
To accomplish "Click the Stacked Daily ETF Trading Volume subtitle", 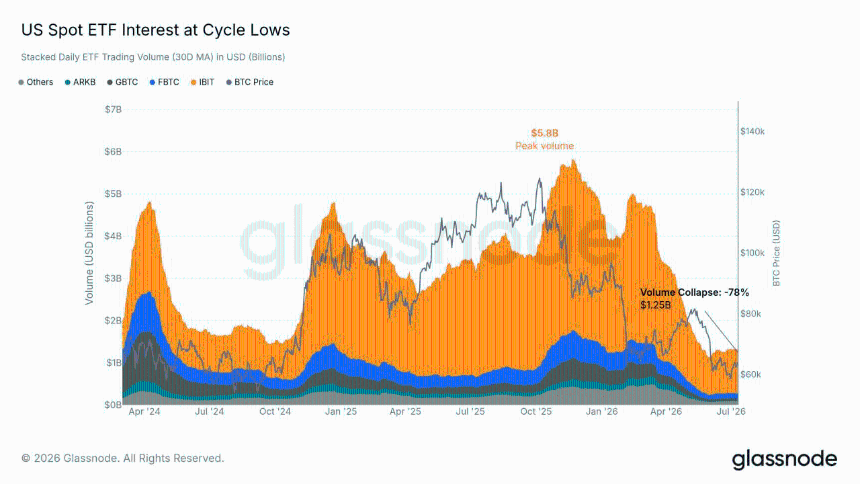I will pos(153,57).
